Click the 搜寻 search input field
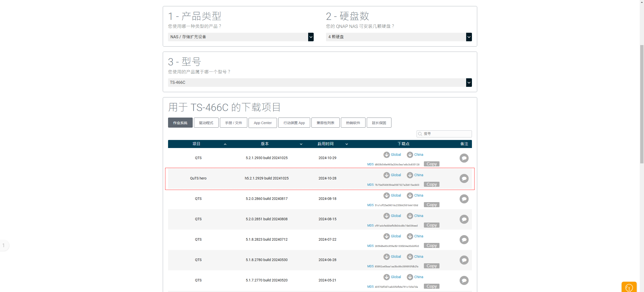Screen dimensions: 644x292 [444, 134]
